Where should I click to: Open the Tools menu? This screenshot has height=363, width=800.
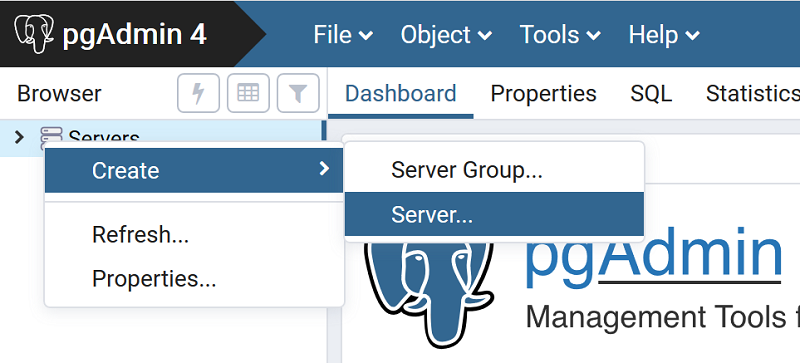560,35
